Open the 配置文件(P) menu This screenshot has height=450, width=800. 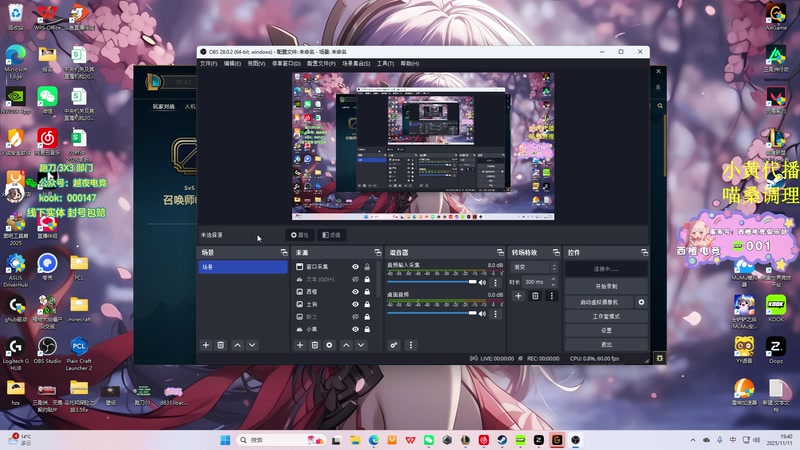pos(321,64)
